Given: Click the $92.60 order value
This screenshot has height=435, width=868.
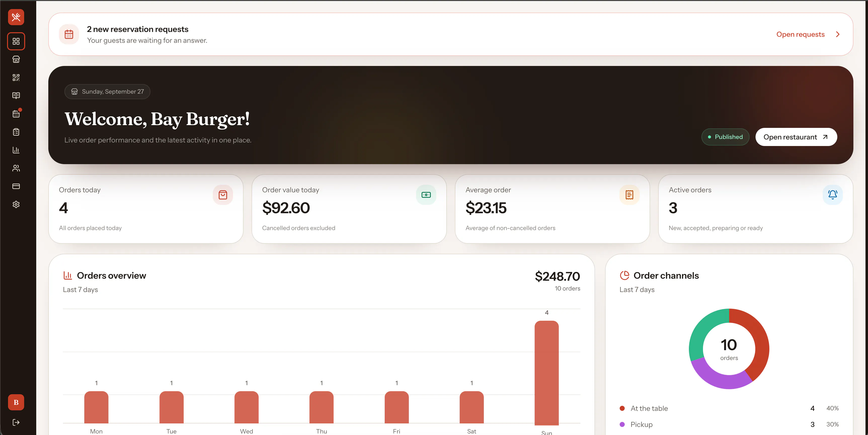Looking at the screenshot, I should coord(286,208).
